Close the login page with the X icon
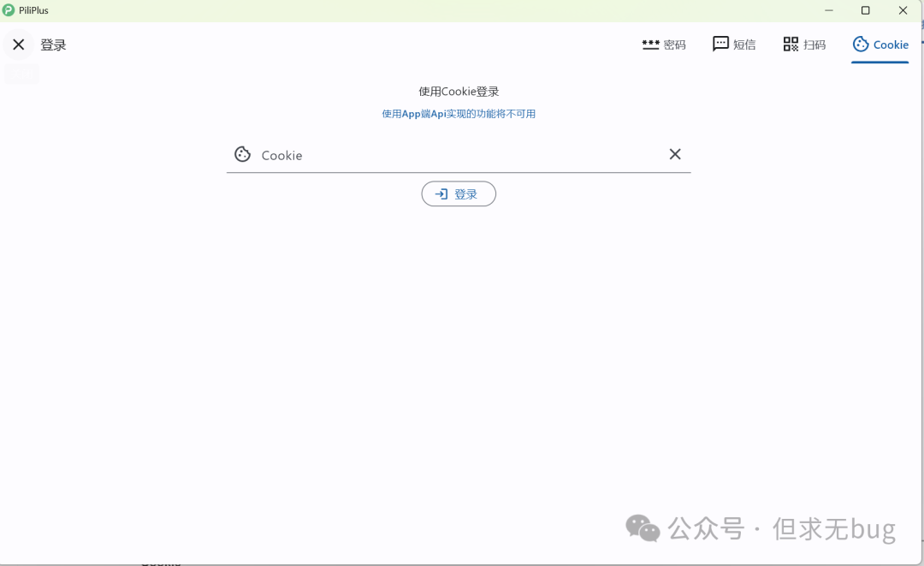The height and width of the screenshot is (566, 924). pyautogui.click(x=19, y=45)
